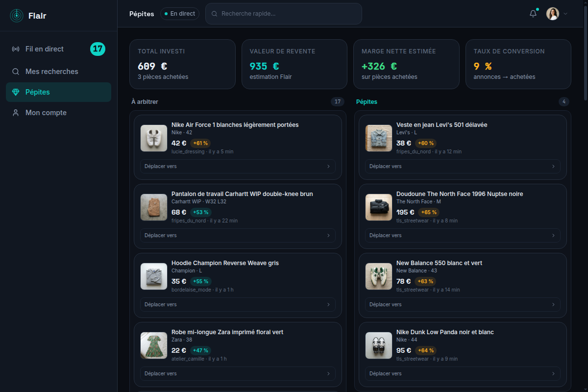Open New Balance 550 shoe thumbnail
Screen dimensions: 588x392
point(379,276)
